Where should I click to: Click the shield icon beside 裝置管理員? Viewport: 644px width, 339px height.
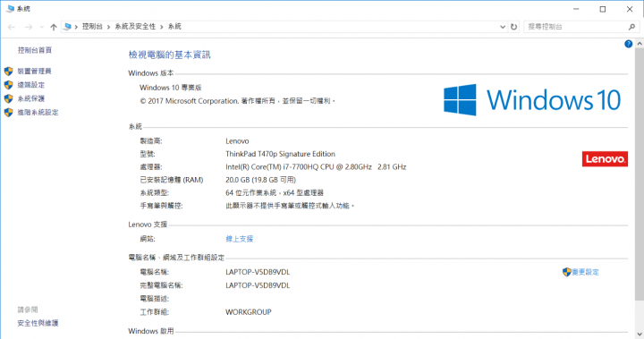pyautogui.click(x=9, y=71)
